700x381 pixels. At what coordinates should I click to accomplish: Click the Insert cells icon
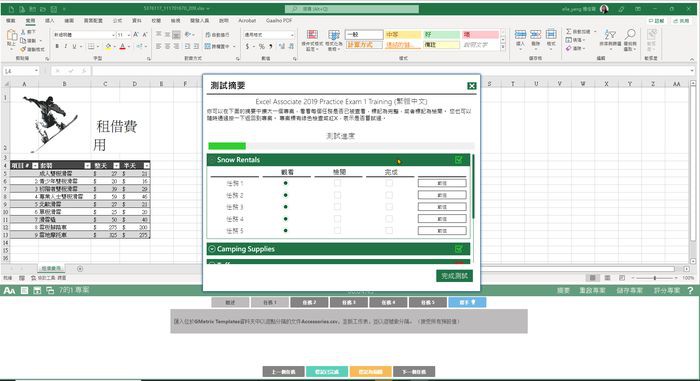pos(520,35)
